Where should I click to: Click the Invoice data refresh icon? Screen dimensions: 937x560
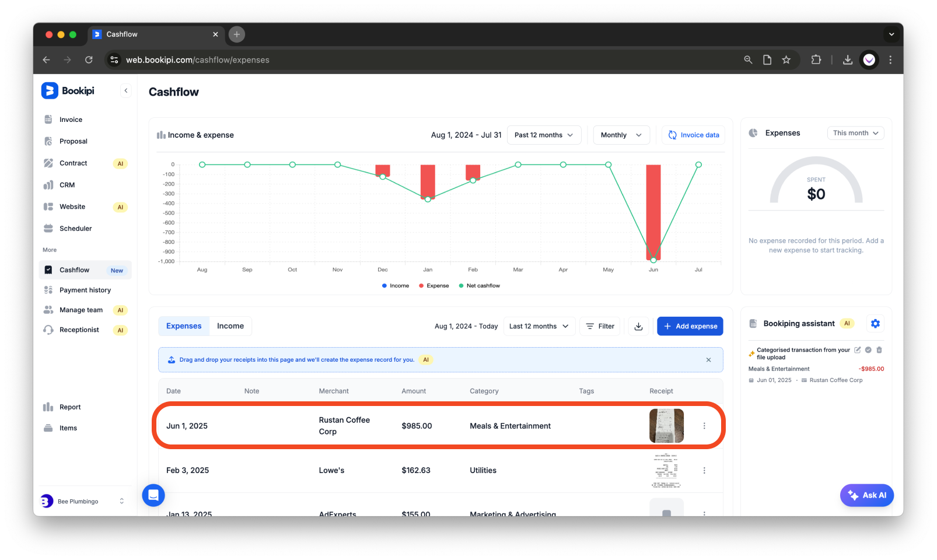click(672, 135)
